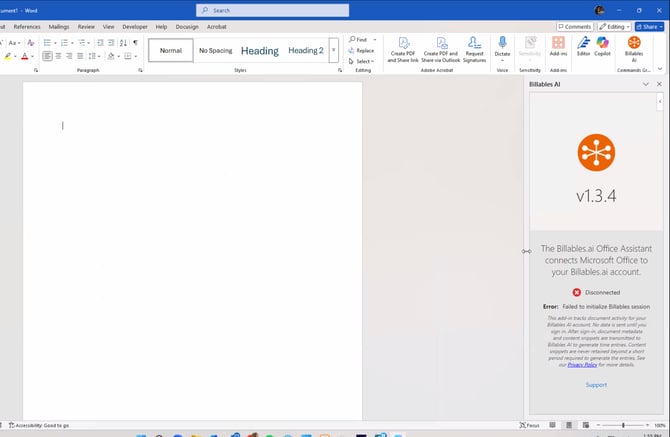Click the Add-ins icon

(x=558, y=46)
